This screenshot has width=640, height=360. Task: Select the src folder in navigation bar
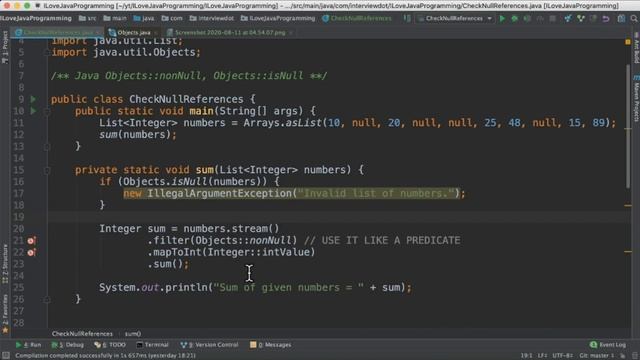pos(87,18)
